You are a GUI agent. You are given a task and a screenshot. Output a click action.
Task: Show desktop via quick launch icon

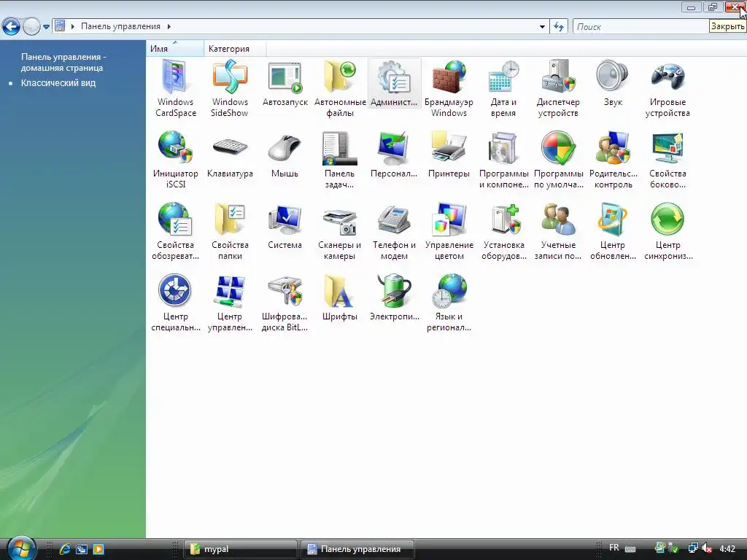point(82,549)
